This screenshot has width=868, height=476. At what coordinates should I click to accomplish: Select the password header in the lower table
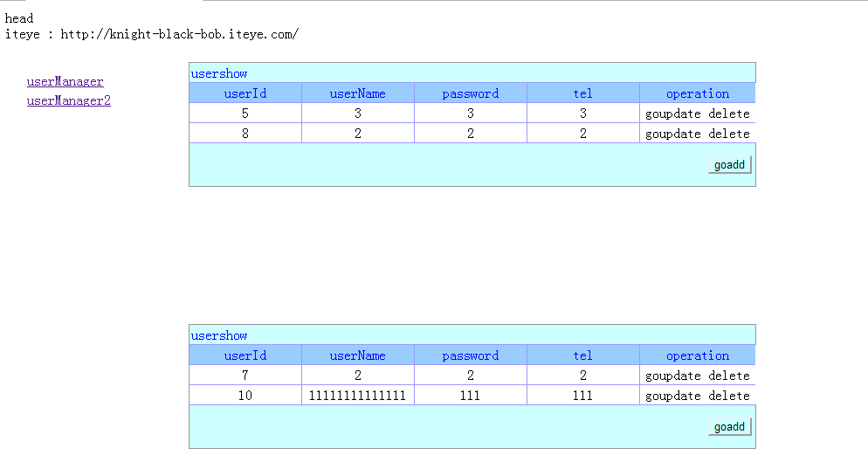tap(471, 355)
